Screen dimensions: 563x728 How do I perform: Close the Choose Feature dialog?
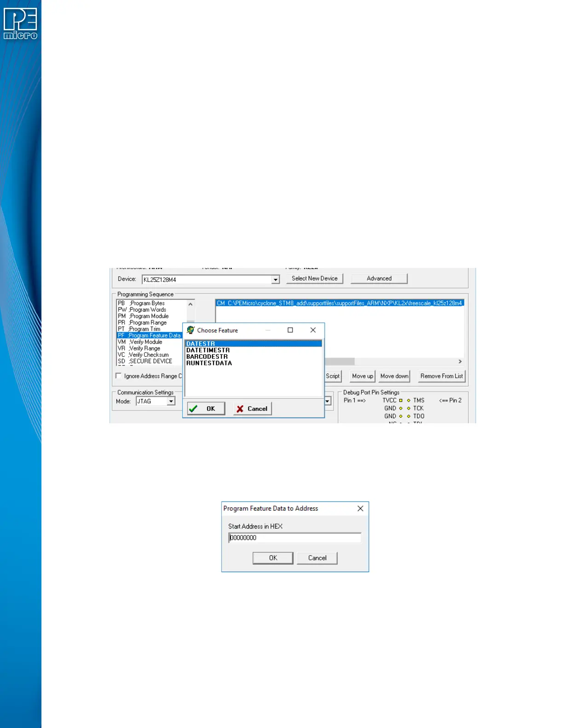click(313, 330)
